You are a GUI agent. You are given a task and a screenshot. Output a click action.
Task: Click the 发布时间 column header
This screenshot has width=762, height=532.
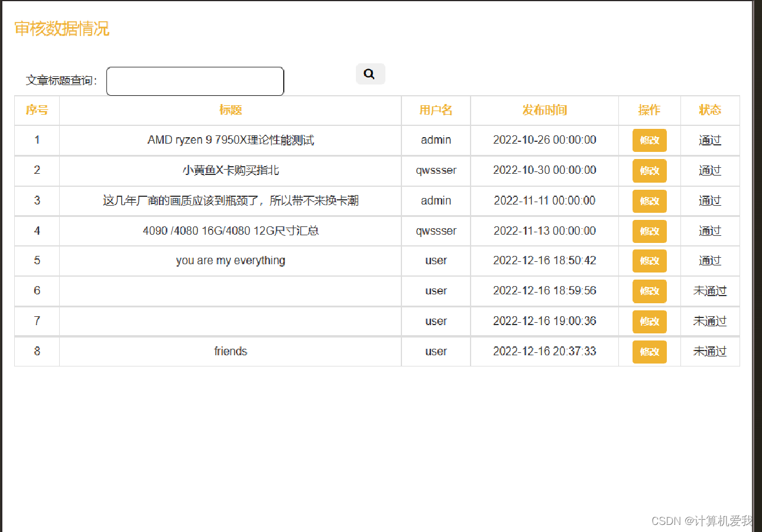tap(544, 110)
